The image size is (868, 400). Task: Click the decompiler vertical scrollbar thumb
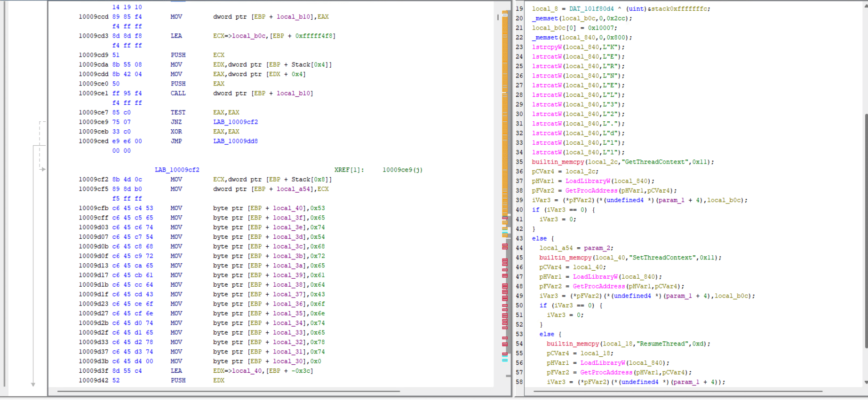pyautogui.click(x=866, y=230)
